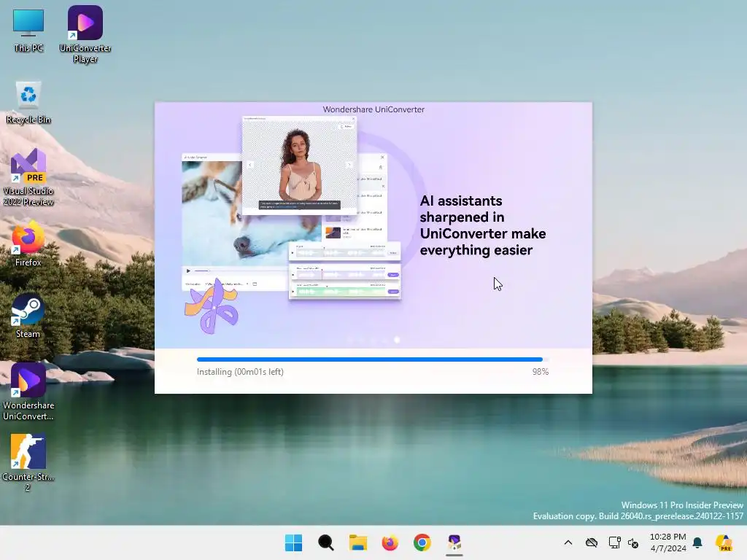Select the Steam desktop shortcut
The image size is (747, 560).
(28, 315)
